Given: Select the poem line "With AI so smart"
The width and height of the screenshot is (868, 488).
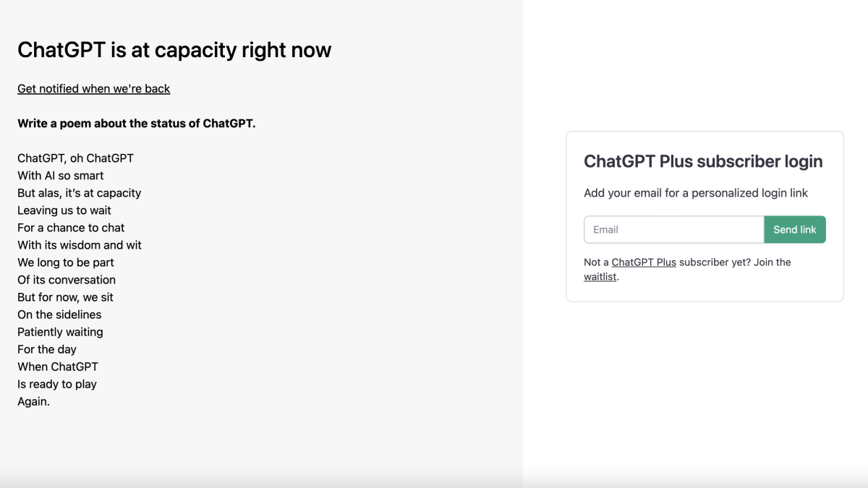Looking at the screenshot, I should tap(61, 176).
